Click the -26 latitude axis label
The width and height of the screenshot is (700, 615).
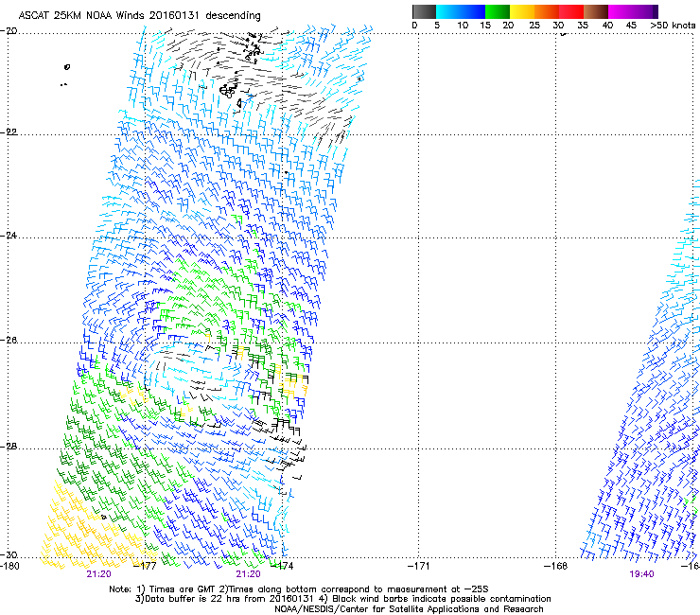point(9,341)
